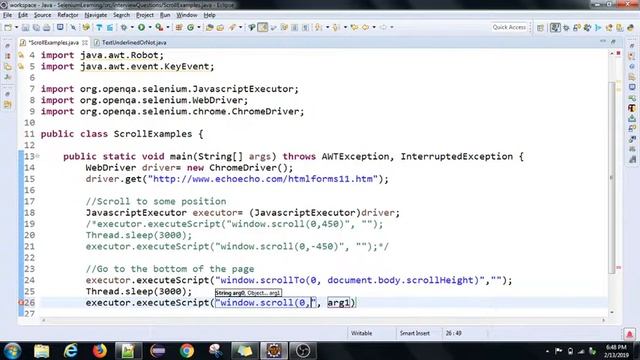The height and width of the screenshot is (360, 640).
Task: Open the Forward history dropdown arrow
Action: 392,27
